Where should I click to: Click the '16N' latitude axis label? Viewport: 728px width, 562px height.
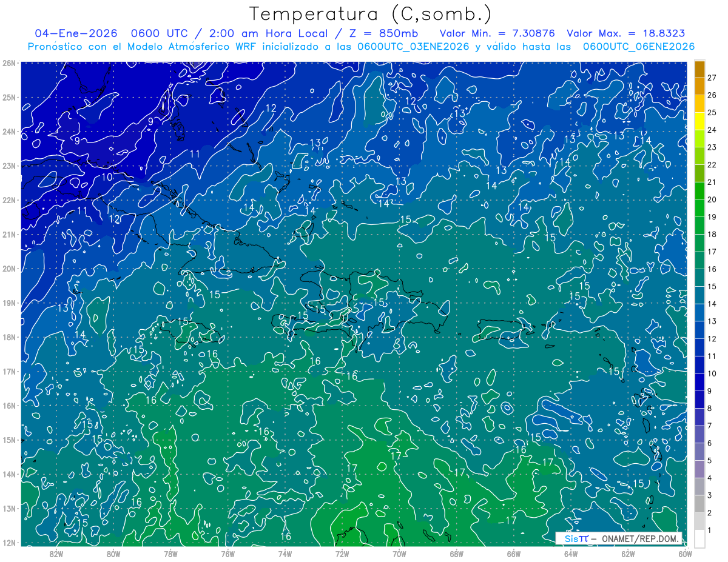coord(8,406)
